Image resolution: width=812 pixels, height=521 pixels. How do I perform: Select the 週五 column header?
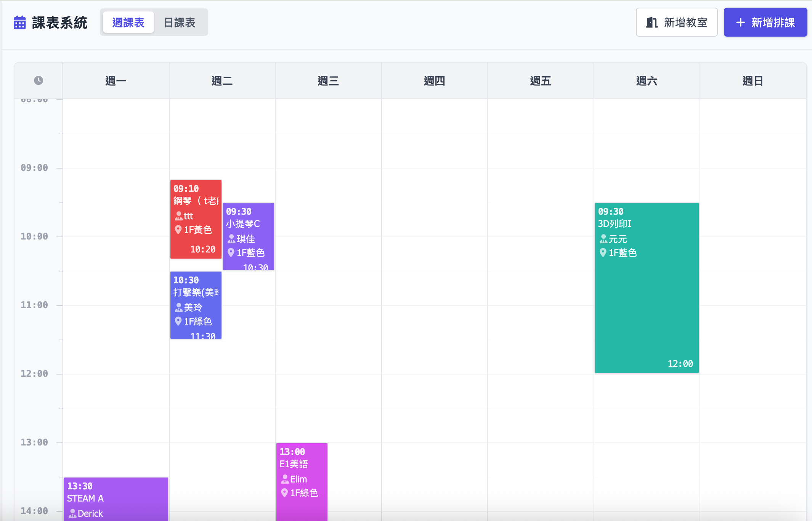(x=541, y=81)
